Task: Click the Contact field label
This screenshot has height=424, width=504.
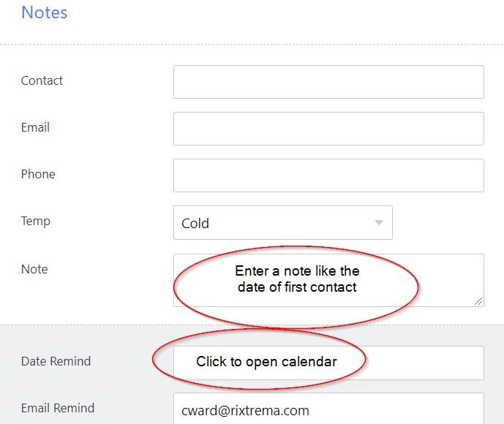Action: pos(42,80)
